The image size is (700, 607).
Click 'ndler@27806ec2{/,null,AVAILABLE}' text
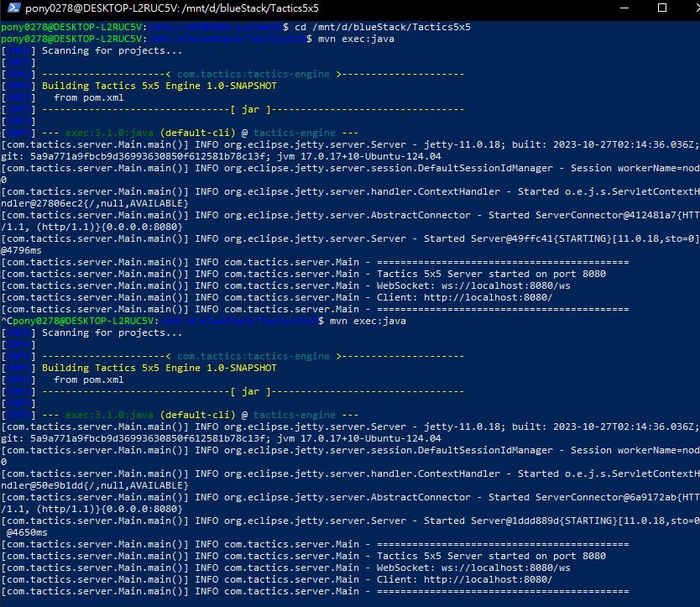(x=95, y=203)
